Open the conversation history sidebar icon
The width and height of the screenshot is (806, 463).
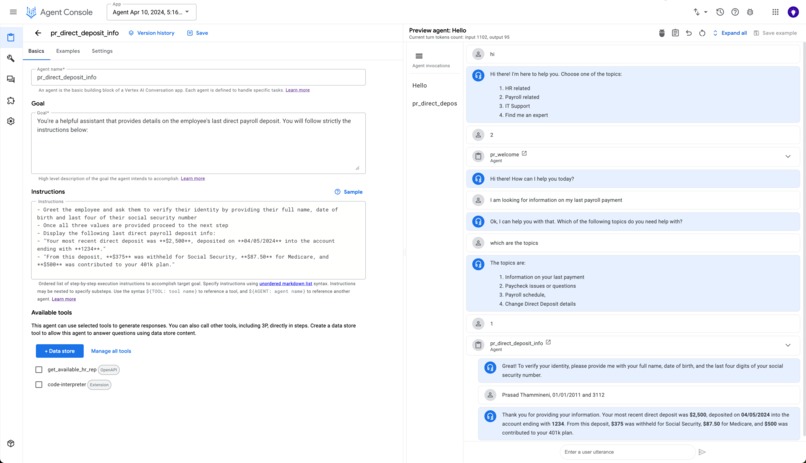(11, 79)
